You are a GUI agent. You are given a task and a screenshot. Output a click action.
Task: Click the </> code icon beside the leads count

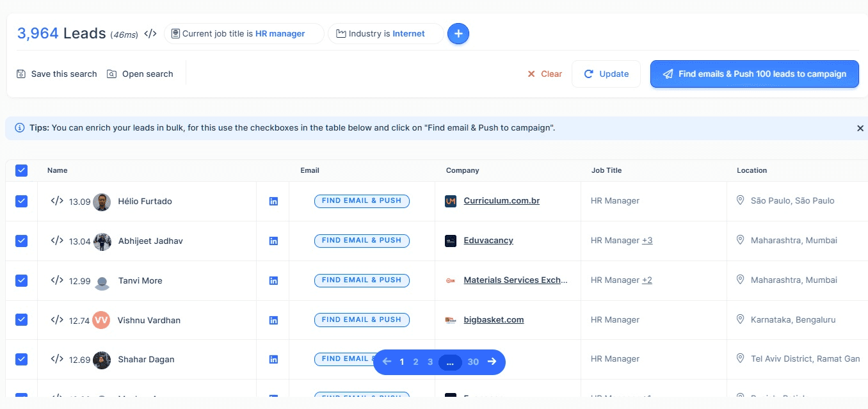(150, 33)
